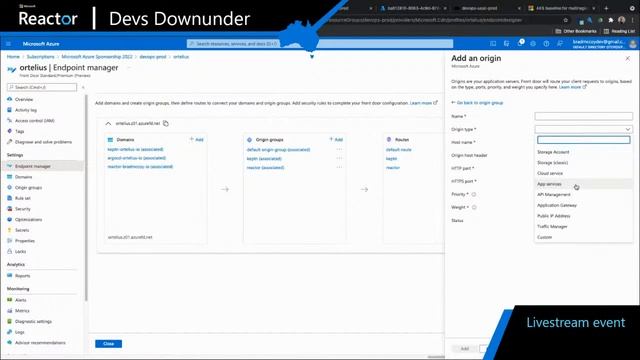
Task: Click the Origin type filter box
Action: click(x=583, y=140)
